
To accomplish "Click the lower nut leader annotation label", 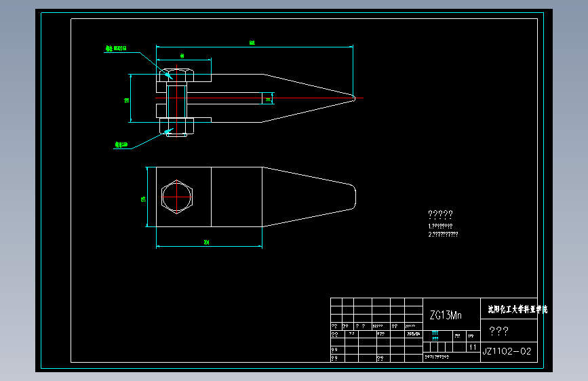I will point(121,145).
